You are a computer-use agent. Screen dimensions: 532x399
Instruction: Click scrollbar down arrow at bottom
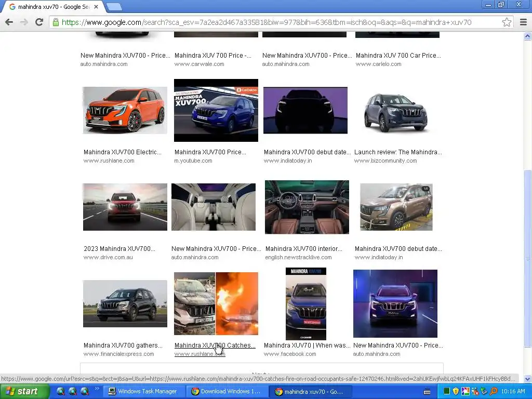(527, 379)
